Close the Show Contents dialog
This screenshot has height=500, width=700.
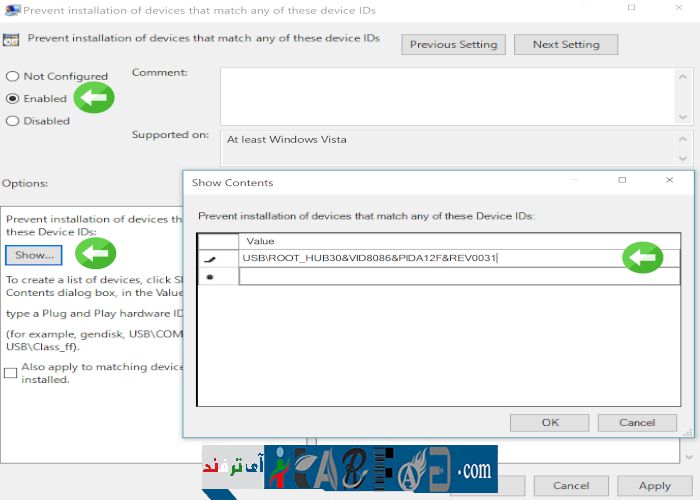669,181
